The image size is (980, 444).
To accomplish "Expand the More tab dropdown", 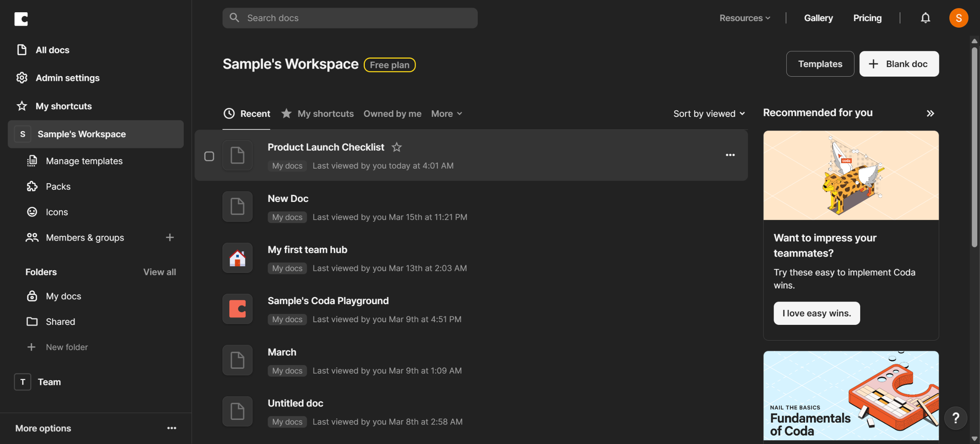I will pos(446,114).
